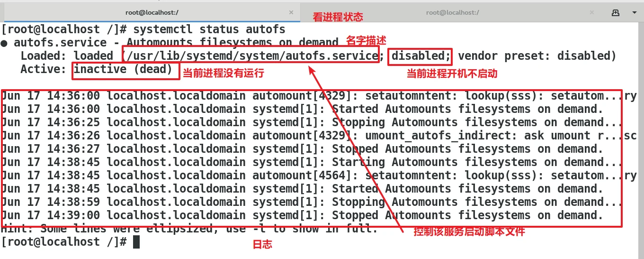Image resolution: width=644 pixels, height=259 pixels.
Task: Close the first terminal tab
Action: (x=291, y=13)
